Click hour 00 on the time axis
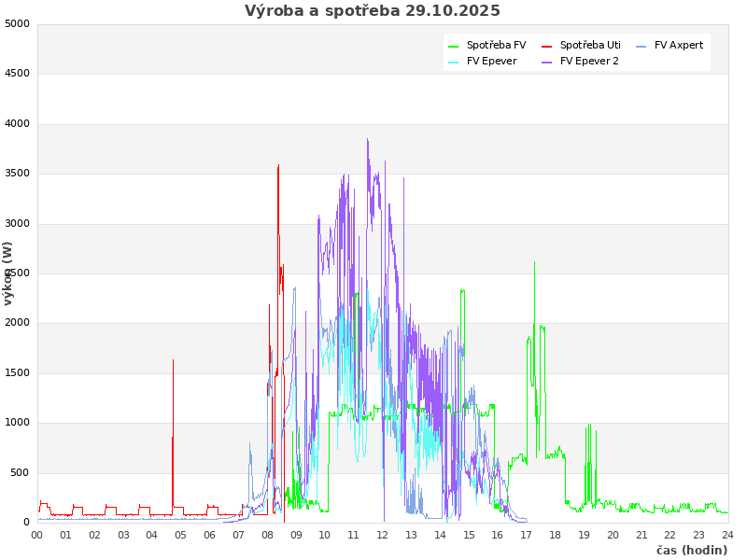This screenshot has width=747, height=560. coord(37,535)
